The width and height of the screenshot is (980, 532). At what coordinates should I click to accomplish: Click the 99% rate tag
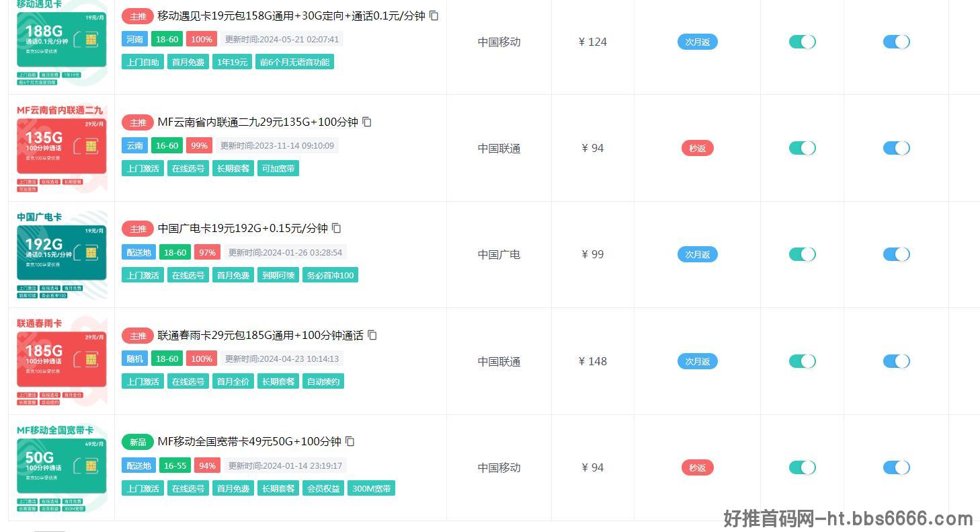click(199, 145)
